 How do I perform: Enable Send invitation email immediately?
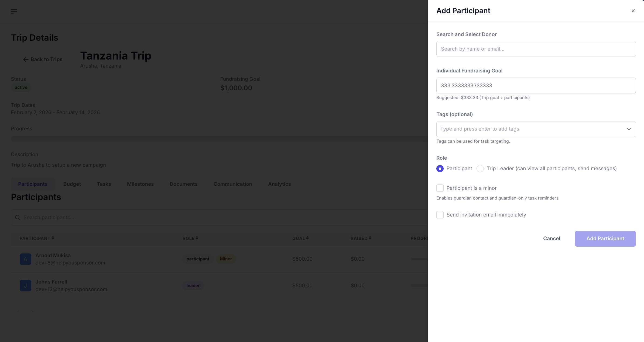tap(440, 215)
